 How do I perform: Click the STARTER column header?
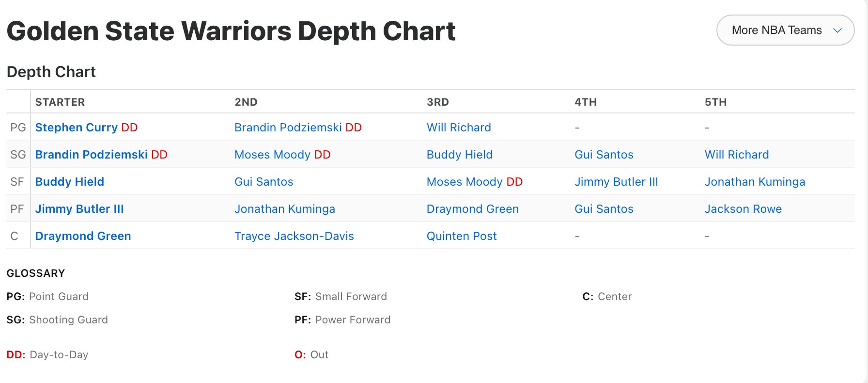[x=60, y=102]
